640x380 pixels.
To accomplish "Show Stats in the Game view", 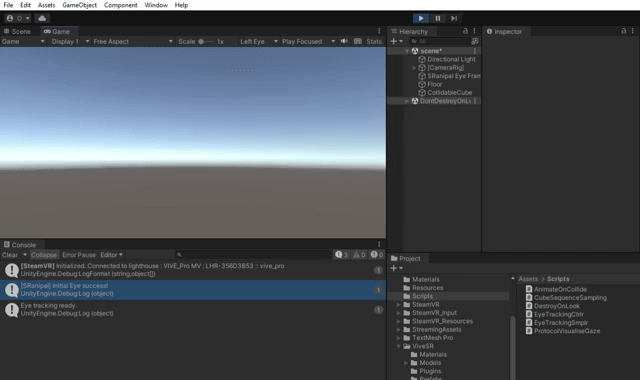I will 374,42.
